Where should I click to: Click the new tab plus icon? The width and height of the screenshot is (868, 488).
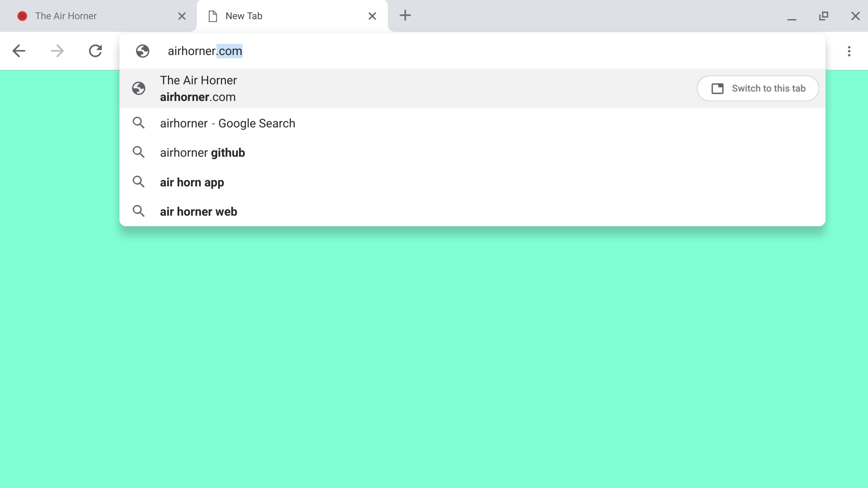[405, 16]
